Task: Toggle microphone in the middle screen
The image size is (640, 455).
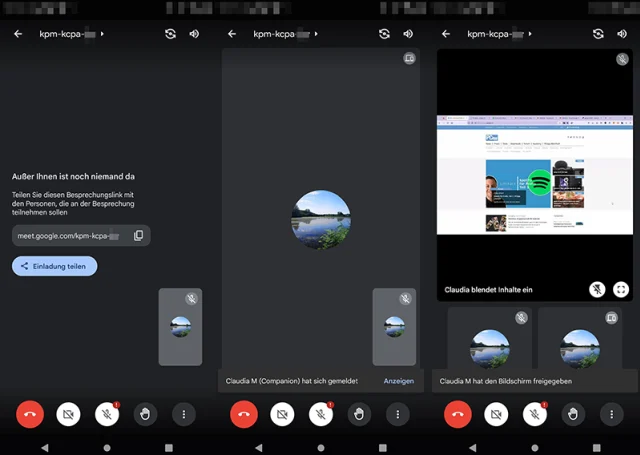Action: [321, 414]
